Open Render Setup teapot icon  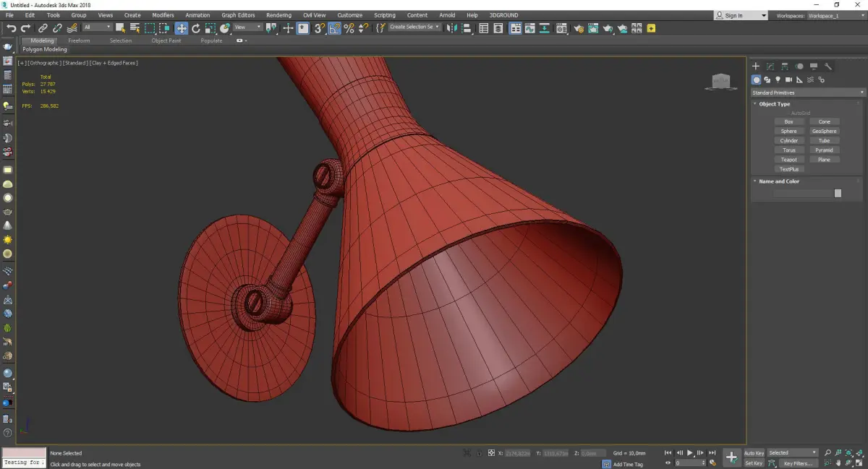coord(579,28)
